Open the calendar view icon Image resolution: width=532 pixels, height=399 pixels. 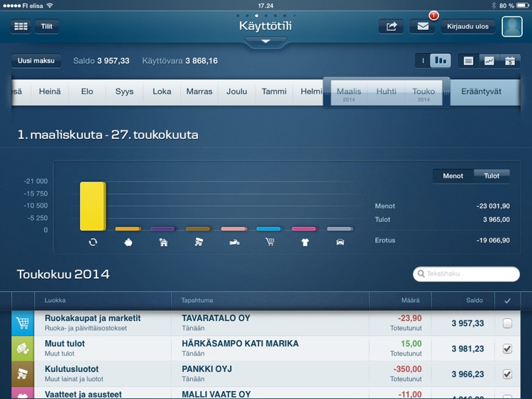click(509, 61)
